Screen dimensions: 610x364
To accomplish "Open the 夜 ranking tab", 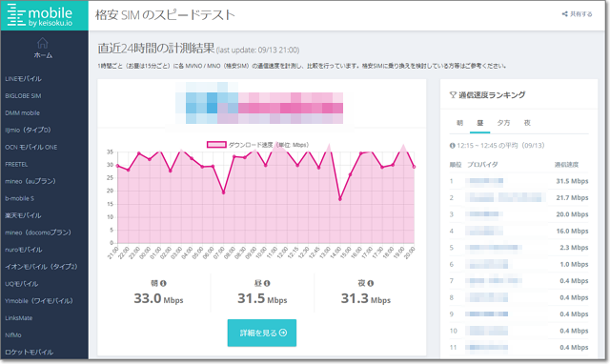I will pyautogui.click(x=527, y=123).
